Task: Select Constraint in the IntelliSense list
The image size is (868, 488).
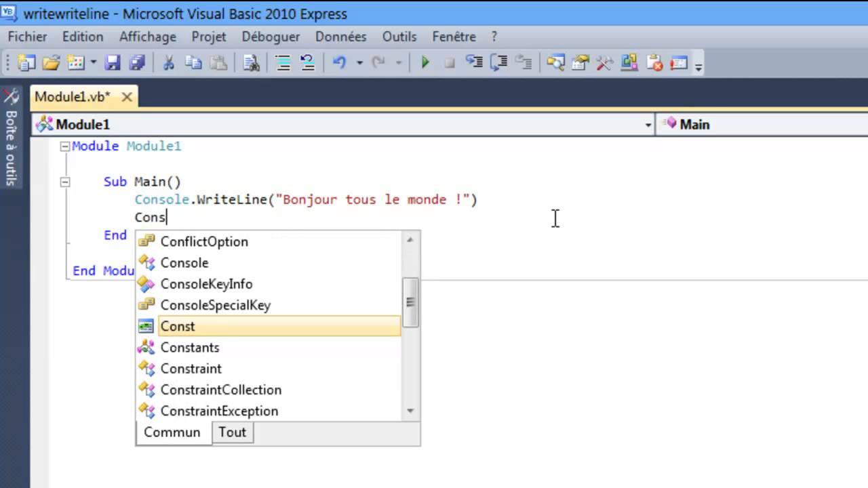Action: click(269, 369)
